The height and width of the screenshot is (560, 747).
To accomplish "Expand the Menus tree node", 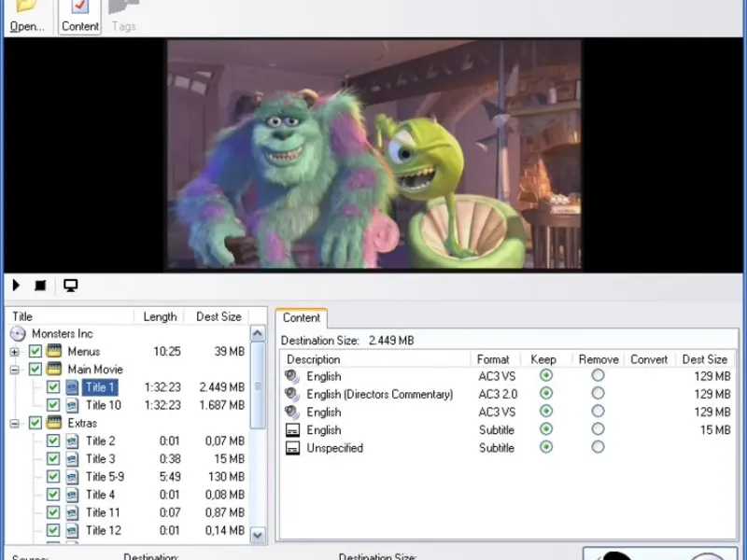I will tap(15, 352).
